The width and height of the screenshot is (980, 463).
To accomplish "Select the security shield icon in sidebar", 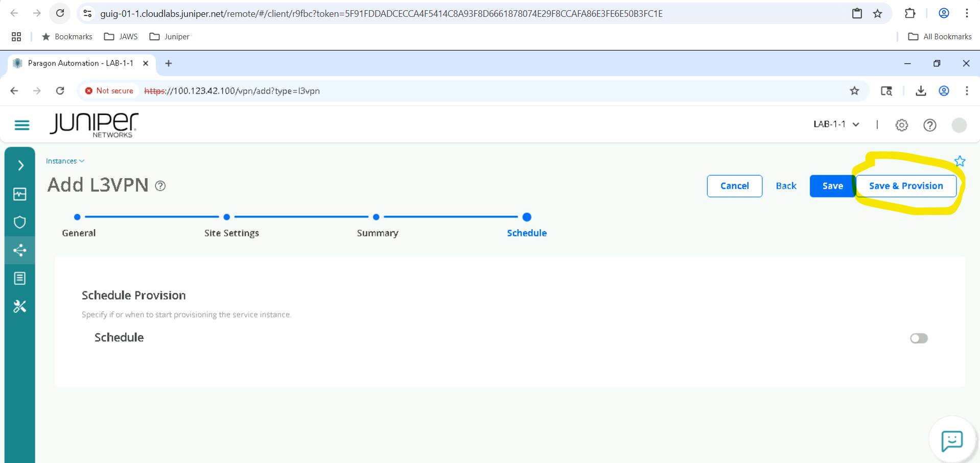I will click(19, 222).
